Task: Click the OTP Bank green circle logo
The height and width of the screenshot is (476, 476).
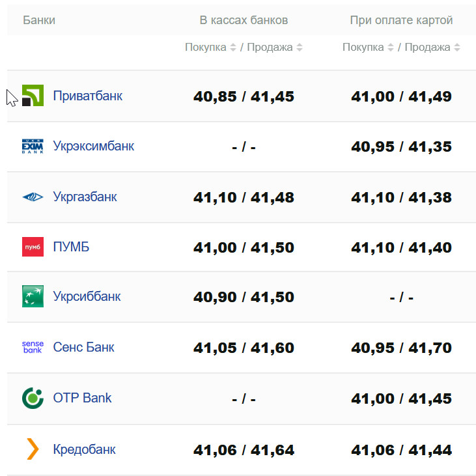Action: tap(33, 398)
